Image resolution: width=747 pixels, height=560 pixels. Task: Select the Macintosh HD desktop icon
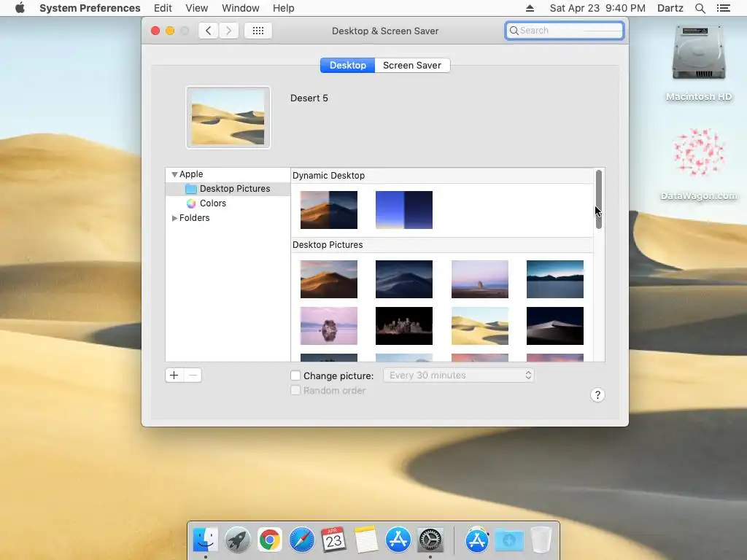click(x=698, y=53)
